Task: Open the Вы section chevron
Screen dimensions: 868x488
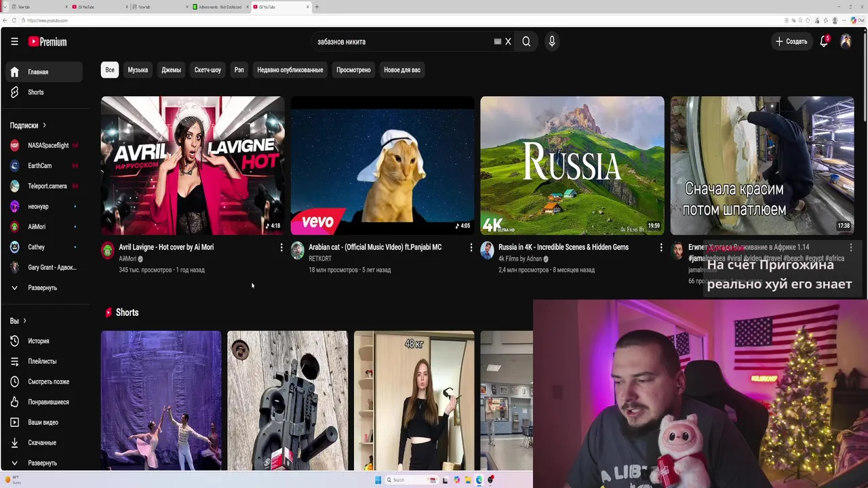Action: coord(24,321)
